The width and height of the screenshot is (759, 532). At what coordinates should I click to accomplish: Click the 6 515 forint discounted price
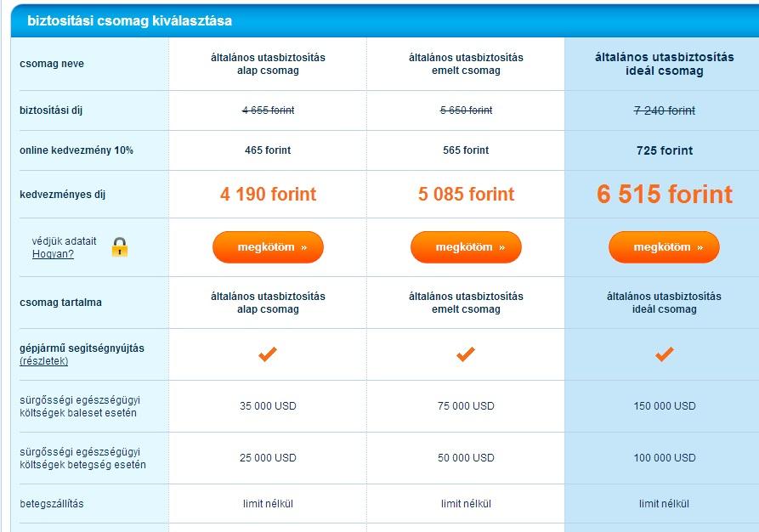click(x=664, y=195)
